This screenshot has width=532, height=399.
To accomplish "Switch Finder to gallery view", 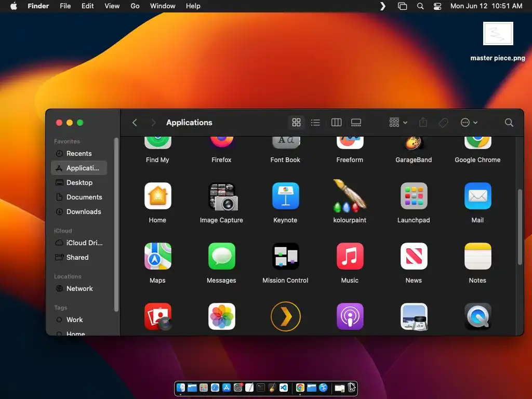I will pos(356,123).
